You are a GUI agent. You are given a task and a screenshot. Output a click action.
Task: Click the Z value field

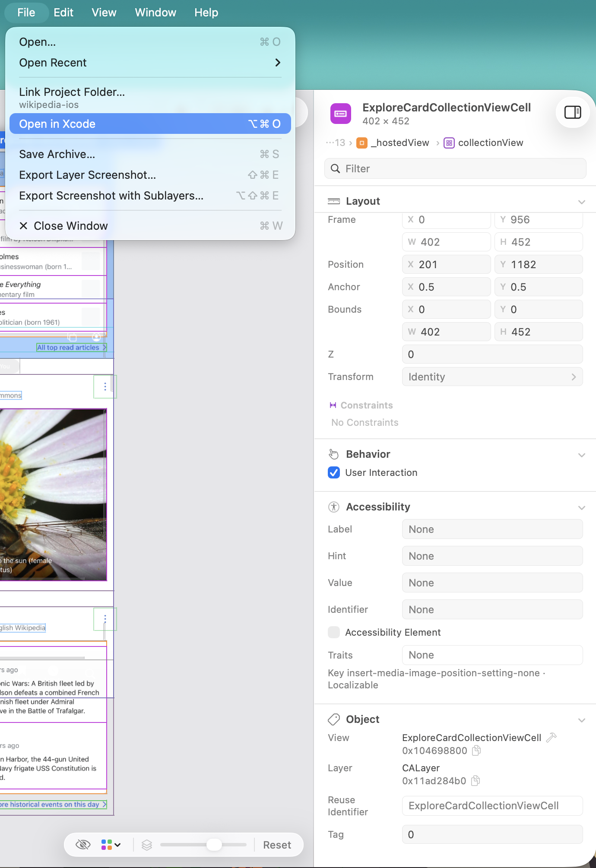492,354
